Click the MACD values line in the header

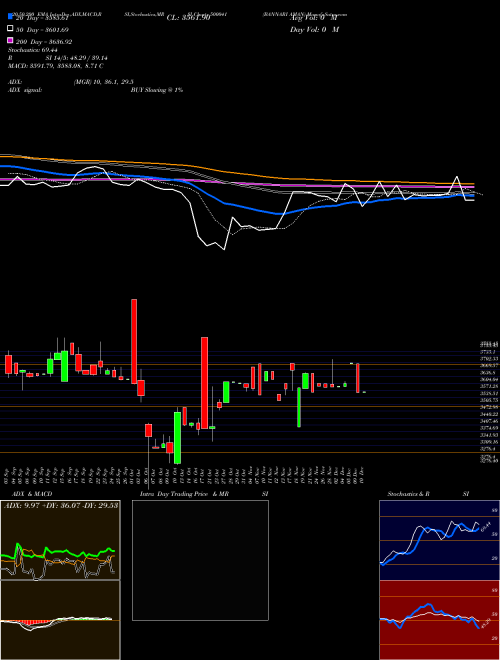coord(56,66)
